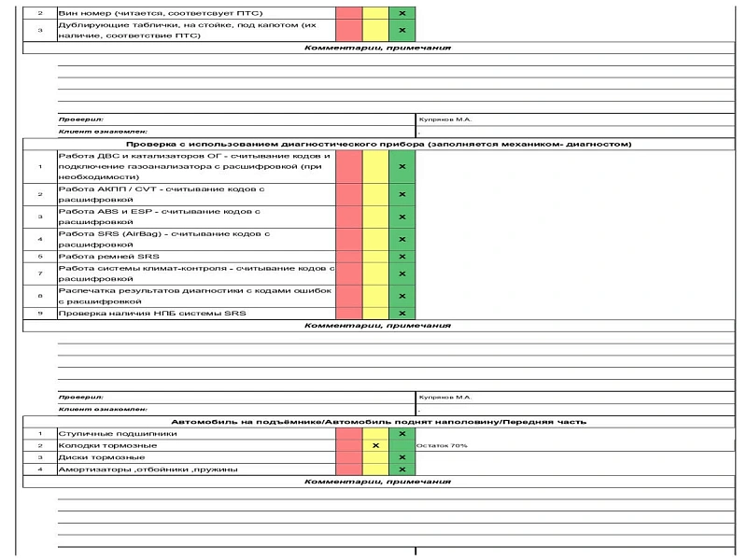Click the green X for "Амортизаторы, отбойники, пружины"
The image size is (747, 560).
402,469
